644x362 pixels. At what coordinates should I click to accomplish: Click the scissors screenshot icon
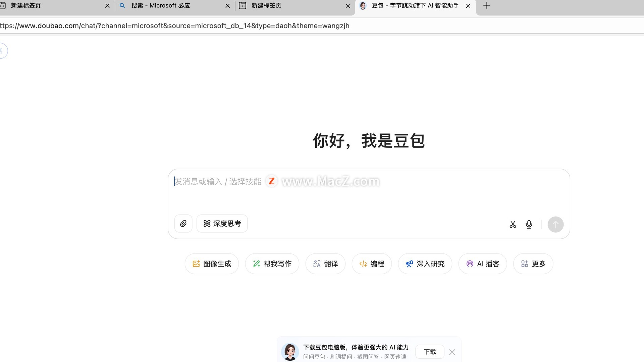coord(513,224)
